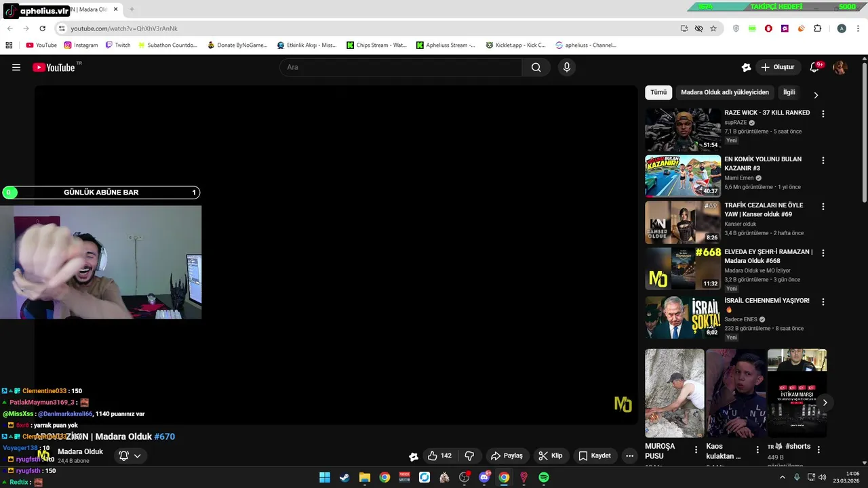
Task: Open OBS Studio from the taskbar
Action: 464,477
